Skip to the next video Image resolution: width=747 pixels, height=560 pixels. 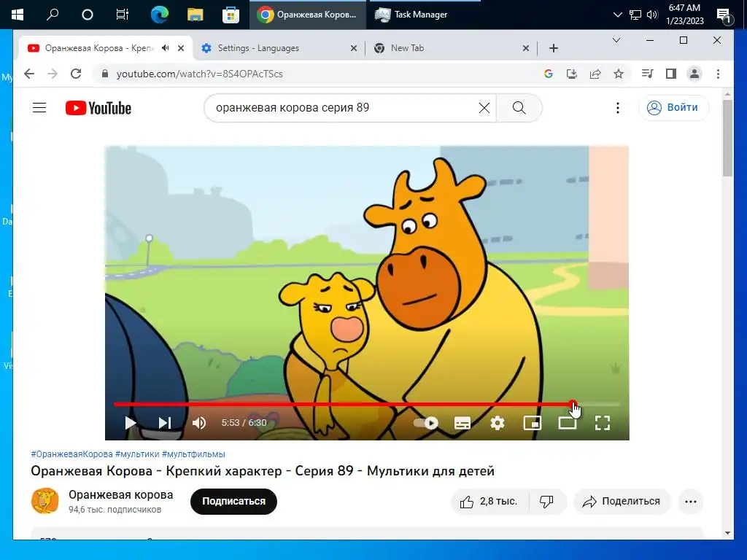tap(165, 423)
